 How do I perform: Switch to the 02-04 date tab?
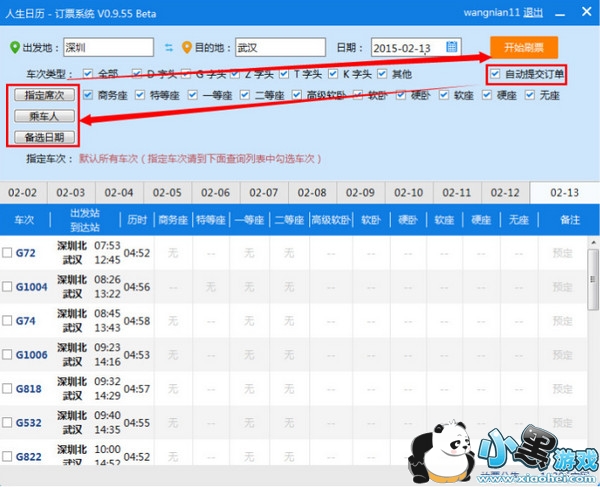click(x=119, y=192)
